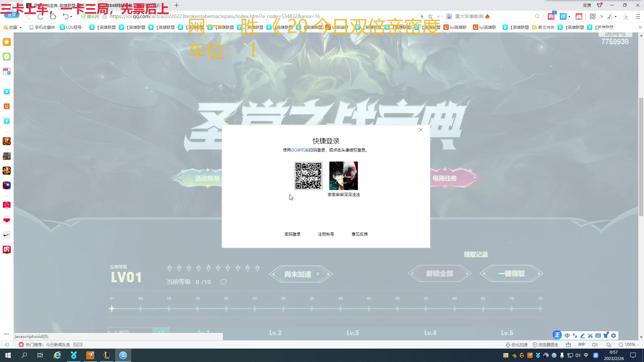Open 优化加速 in the status bar
644x362 pixels.
pos(517,345)
